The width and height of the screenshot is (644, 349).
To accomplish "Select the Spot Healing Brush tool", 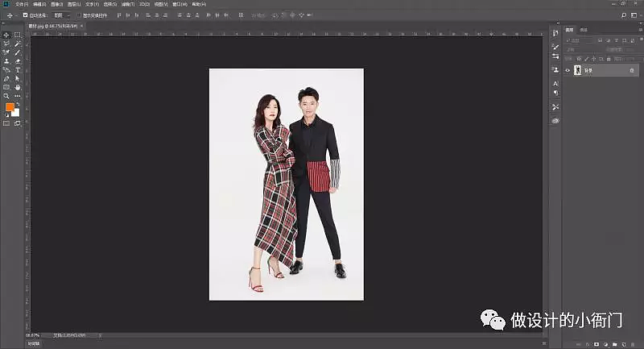I will click(6, 52).
